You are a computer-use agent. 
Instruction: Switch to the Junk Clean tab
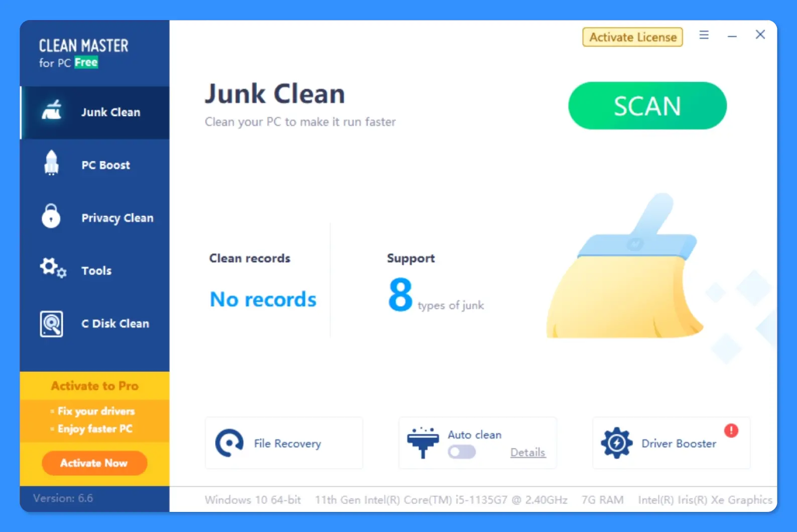pyautogui.click(x=95, y=112)
